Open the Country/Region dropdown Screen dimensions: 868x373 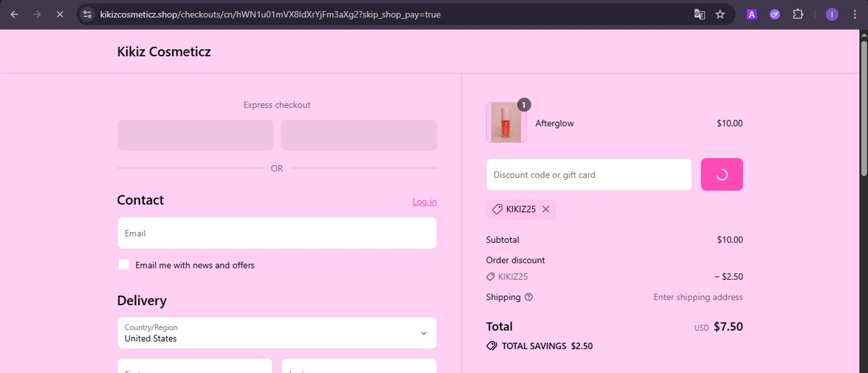click(x=277, y=333)
